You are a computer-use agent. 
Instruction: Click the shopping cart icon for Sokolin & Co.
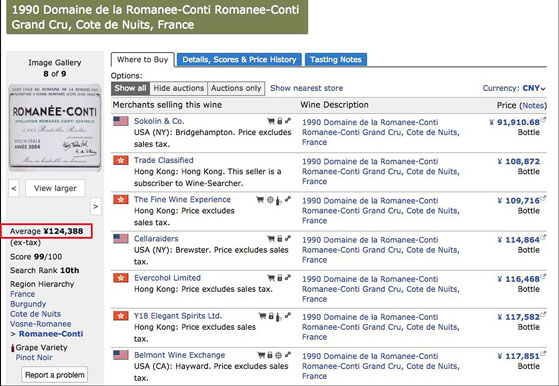[271, 121]
